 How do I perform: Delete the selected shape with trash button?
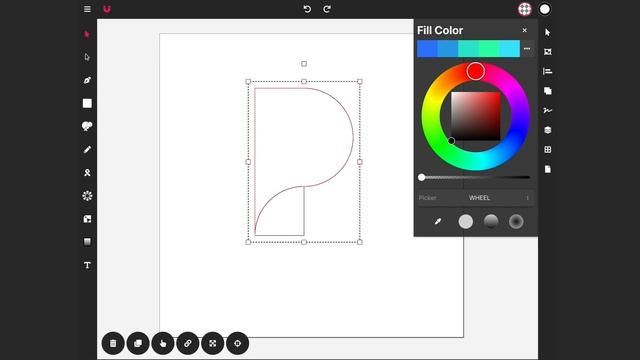pyautogui.click(x=113, y=343)
